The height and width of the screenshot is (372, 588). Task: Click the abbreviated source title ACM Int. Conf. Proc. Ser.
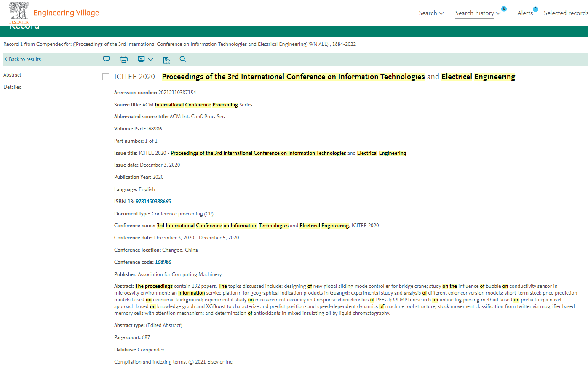click(x=197, y=117)
